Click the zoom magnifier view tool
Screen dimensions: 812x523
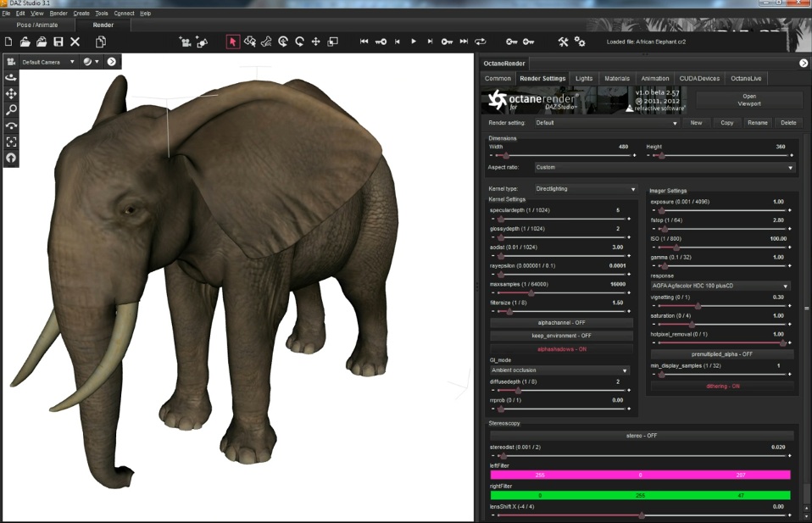click(x=11, y=109)
